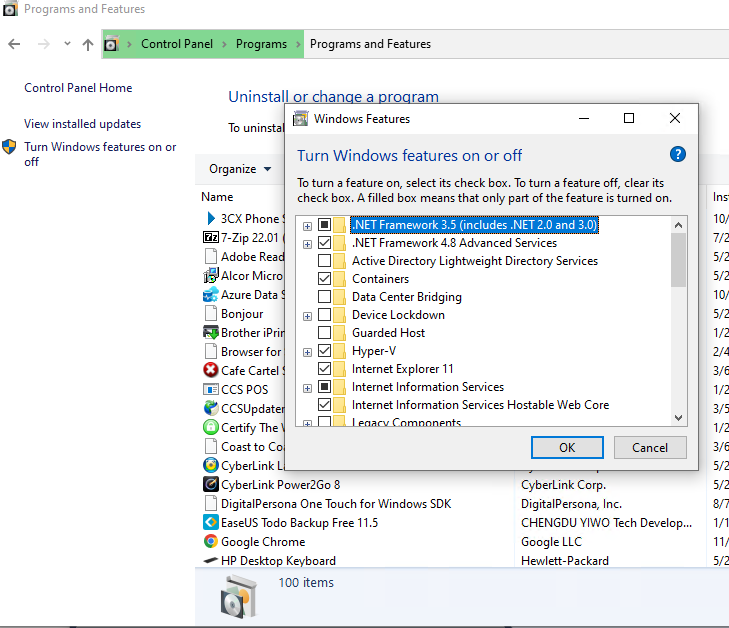Uncheck .NET Framework 4.8 Advanced Services
Screen dimensions: 729x628
click(325, 243)
